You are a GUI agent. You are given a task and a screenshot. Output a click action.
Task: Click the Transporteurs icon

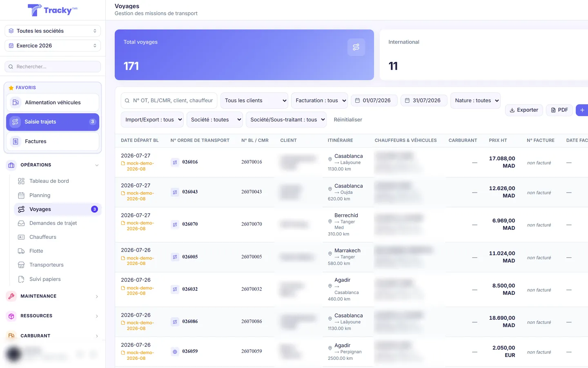21,265
